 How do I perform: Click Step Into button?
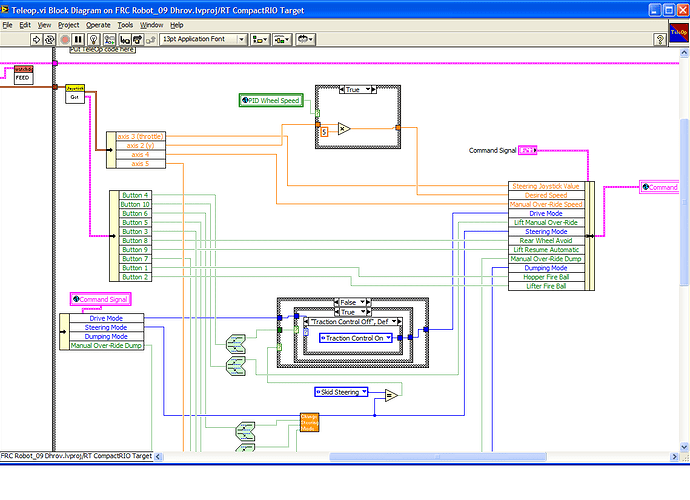point(125,40)
